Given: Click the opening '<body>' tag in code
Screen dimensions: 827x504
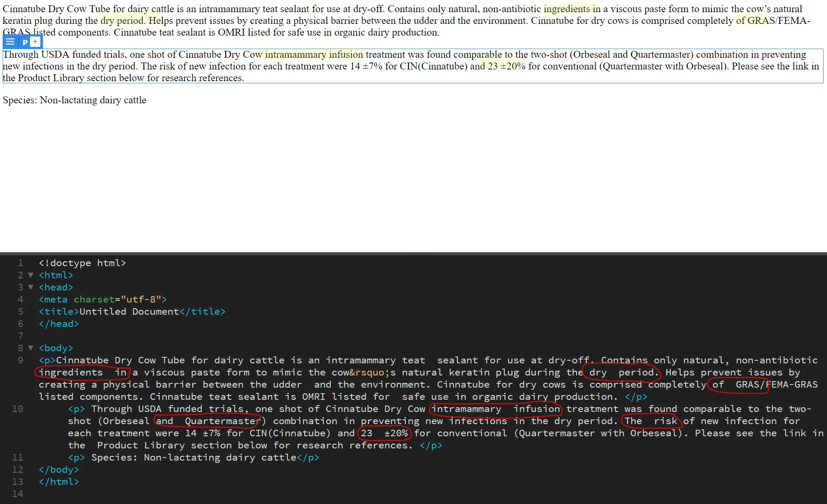Looking at the screenshot, I should point(56,348).
